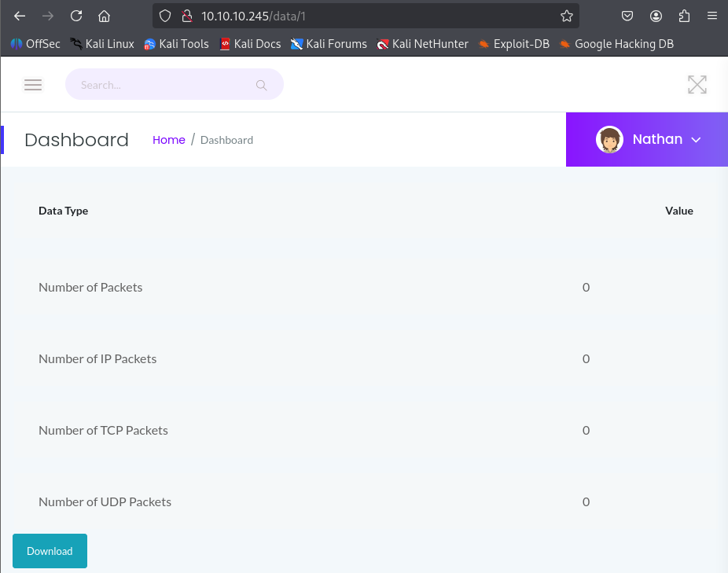Viewport: 728px width, 573px height.
Task: Open the hamburger sidebar menu
Action: point(33,85)
